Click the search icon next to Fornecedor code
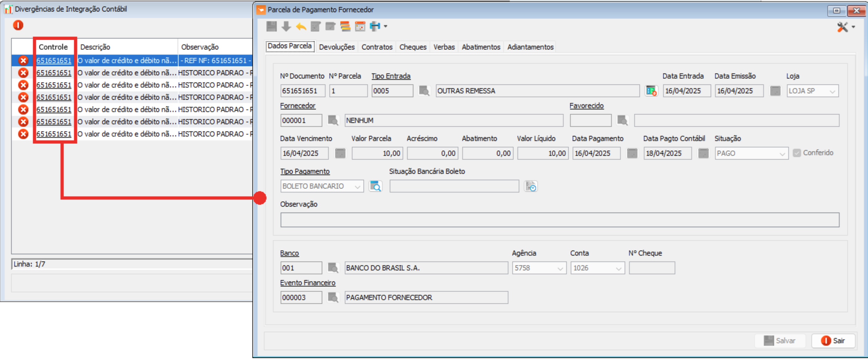The image size is (868, 359). click(x=333, y=120)
